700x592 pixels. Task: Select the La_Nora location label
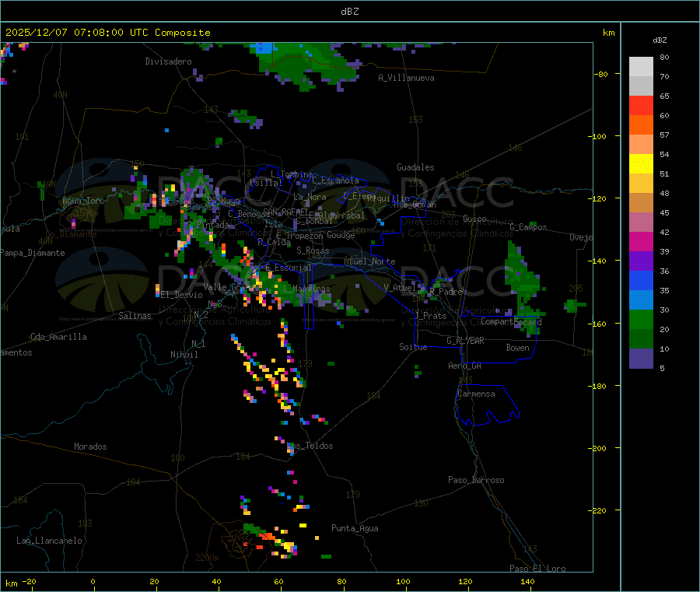click(x=310, y=197)
